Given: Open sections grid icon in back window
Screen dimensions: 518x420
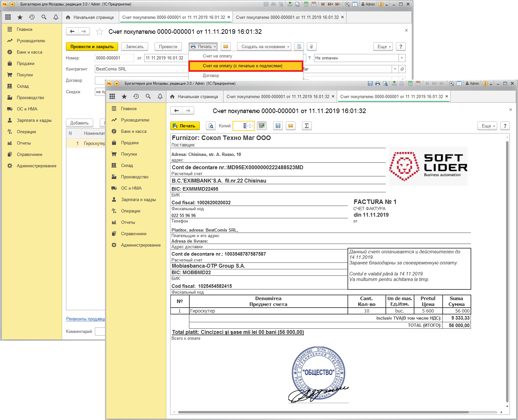Looking at the screenshot, I should (8, 17).
